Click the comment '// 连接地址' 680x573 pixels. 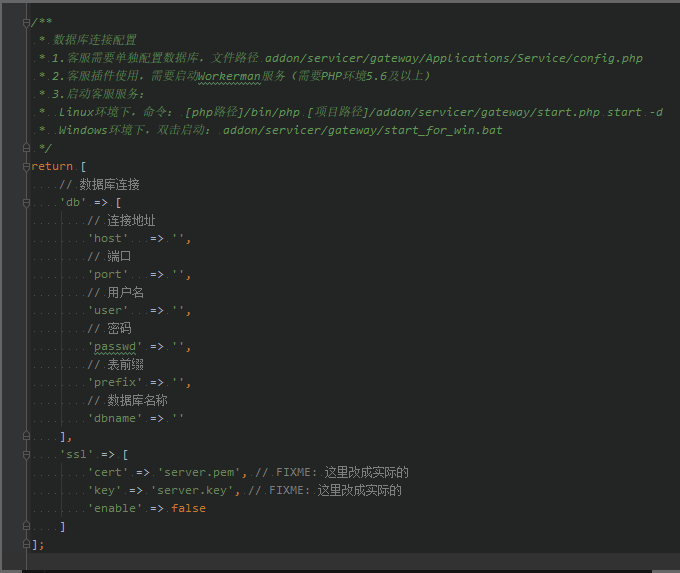121,221
